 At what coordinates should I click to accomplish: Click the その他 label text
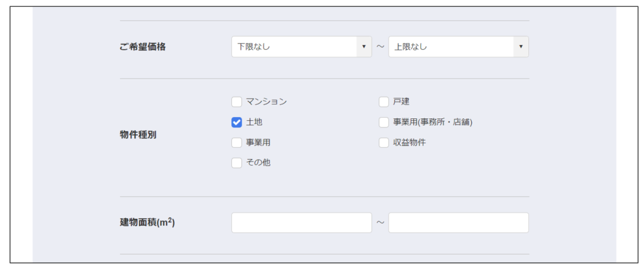tap(258, 163)
